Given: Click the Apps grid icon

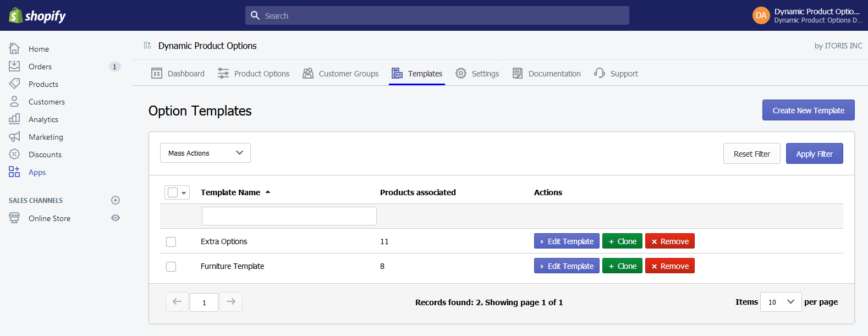Looking at the screenshot, I should pyautogui.click(x=14, y=172).
